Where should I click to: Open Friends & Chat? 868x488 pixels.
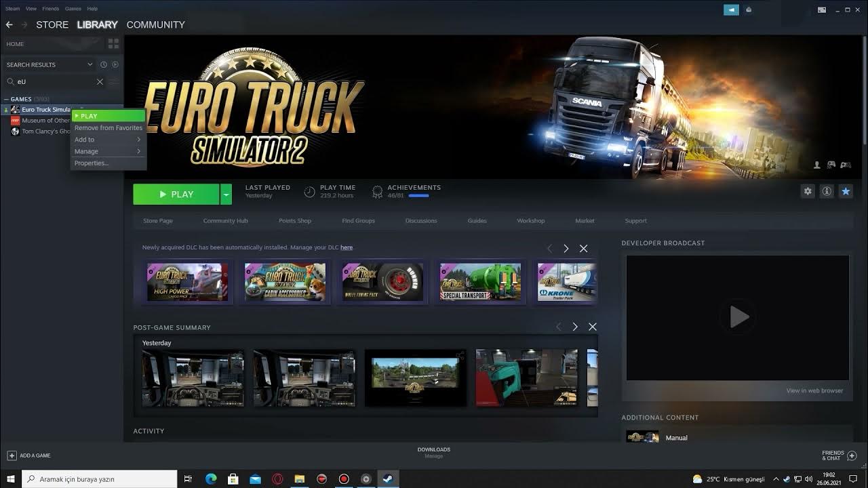tap(840, 455)
